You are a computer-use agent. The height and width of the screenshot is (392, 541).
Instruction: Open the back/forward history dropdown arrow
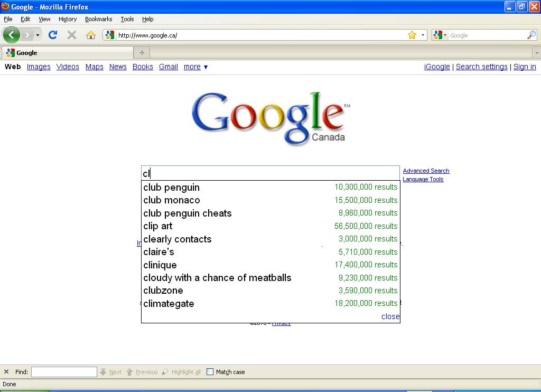coord(38,35)
